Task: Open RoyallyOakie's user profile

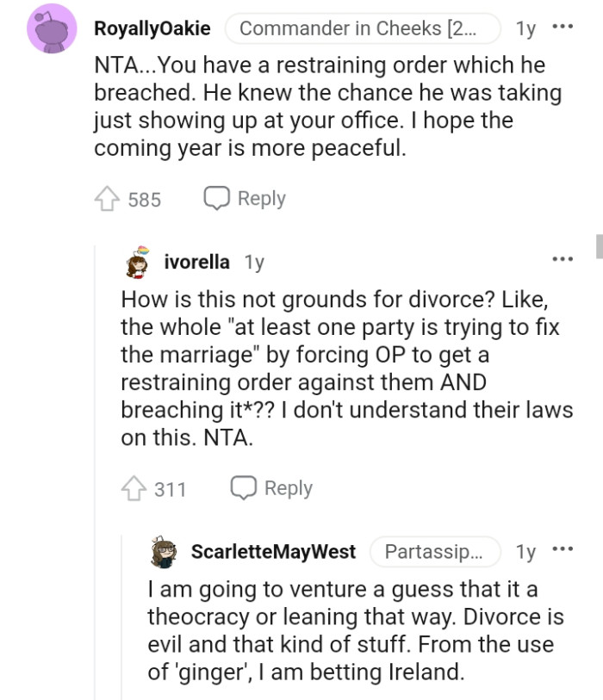Action: point(152,28)
